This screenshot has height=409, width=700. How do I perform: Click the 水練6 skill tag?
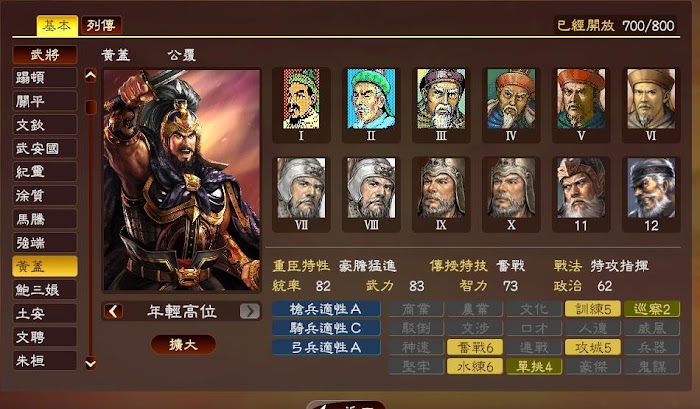475,367
